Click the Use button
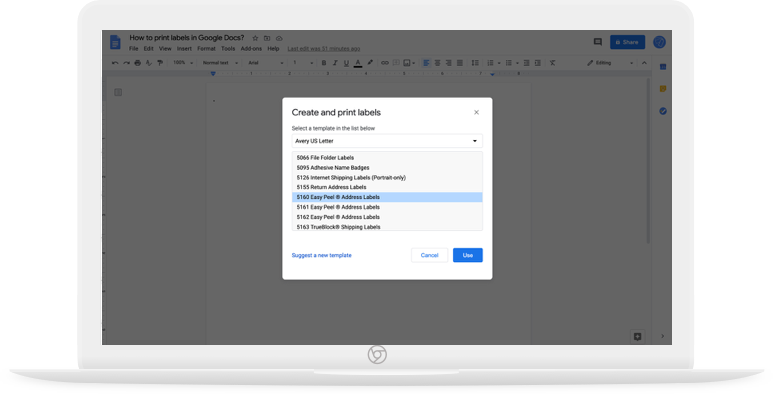This screenshot has width=773, height=394. [x=468, y=255]
